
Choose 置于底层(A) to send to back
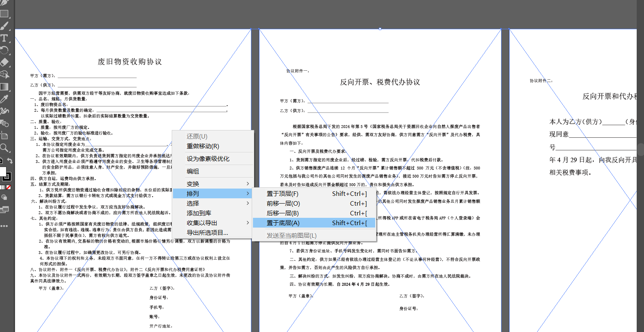[x=314, y=223]
